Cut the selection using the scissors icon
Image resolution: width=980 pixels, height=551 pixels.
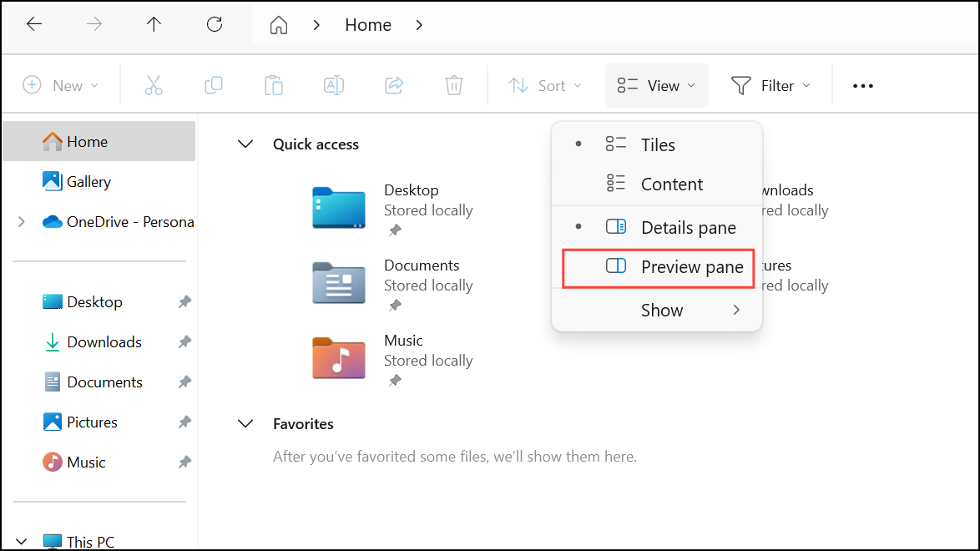(153, 84)
